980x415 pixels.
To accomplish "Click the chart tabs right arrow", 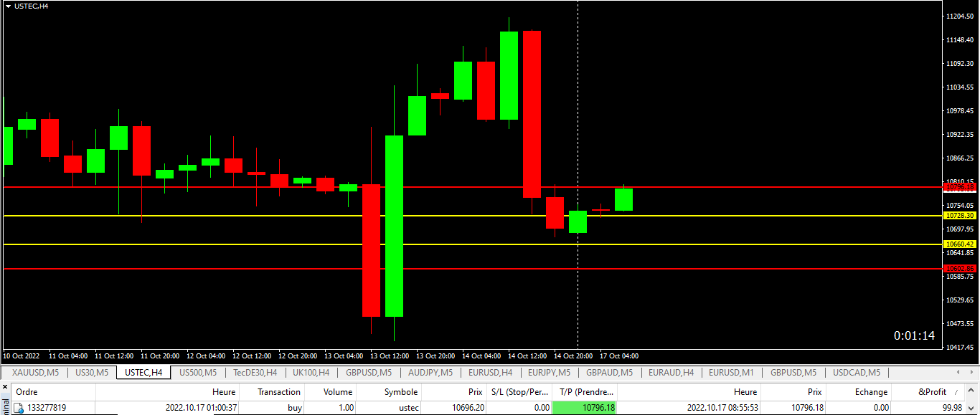I will [x=972, y=372].
